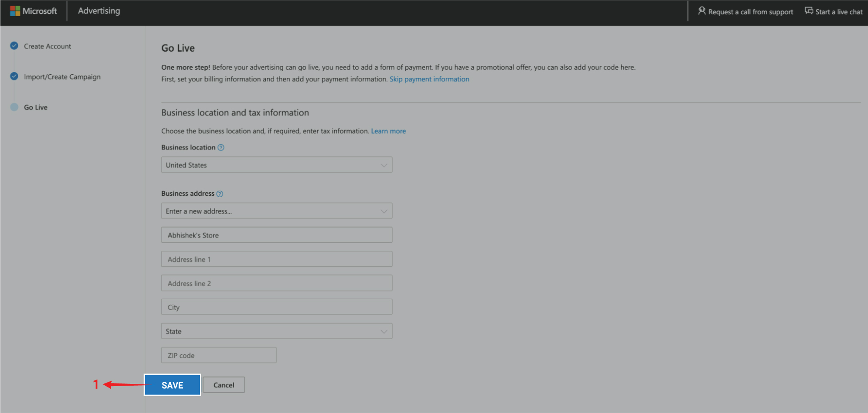Click the Address line 1 field
This screenshot has height=413, width=868.
point(277,259)
